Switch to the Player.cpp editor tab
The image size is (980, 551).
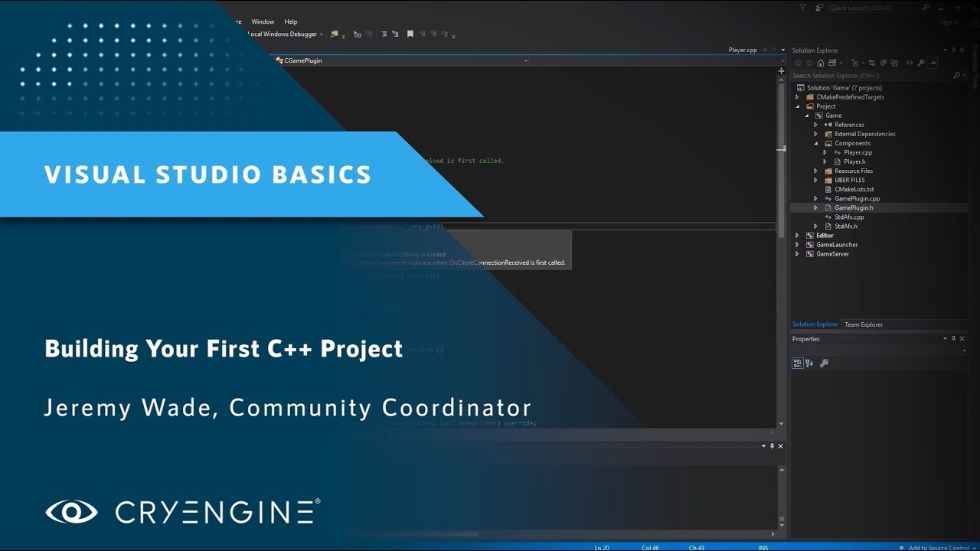(743, 50)
